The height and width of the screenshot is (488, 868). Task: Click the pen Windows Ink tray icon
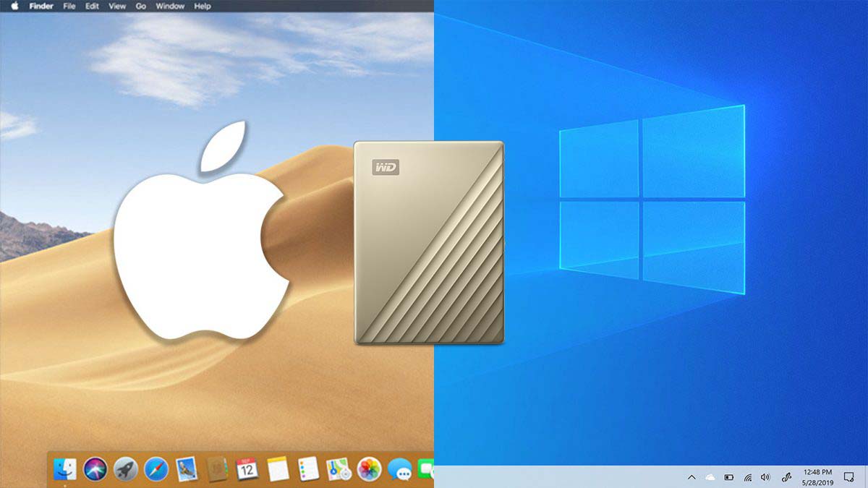(786, 477)
